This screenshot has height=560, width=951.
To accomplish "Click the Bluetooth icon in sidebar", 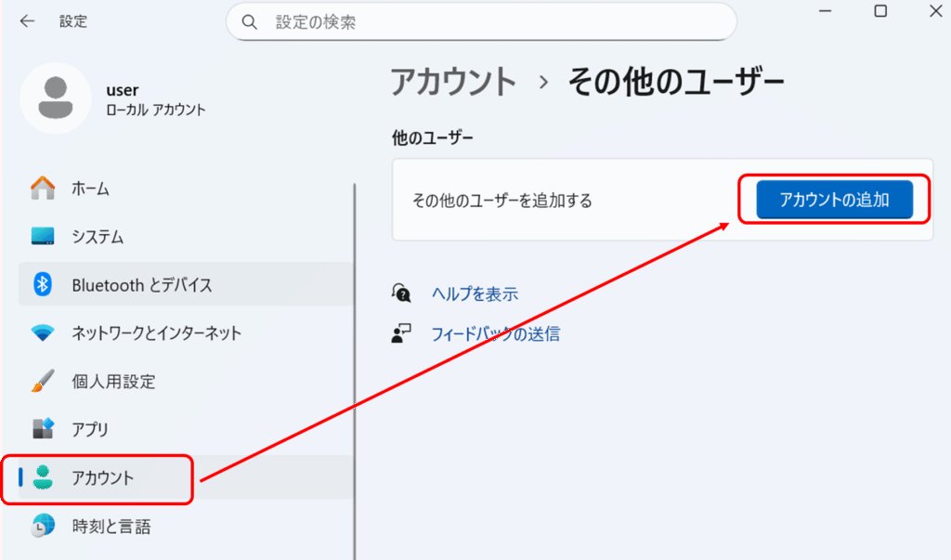I will [43, 285].
